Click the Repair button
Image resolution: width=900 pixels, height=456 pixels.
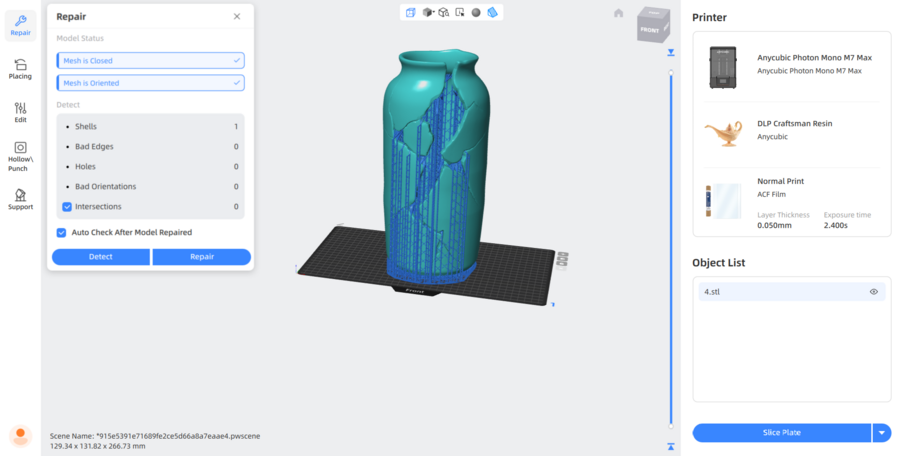point(202,257)
